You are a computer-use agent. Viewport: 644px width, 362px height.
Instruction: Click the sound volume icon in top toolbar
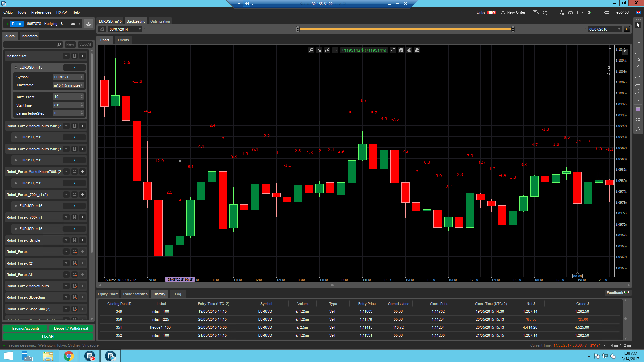[589, 13]
